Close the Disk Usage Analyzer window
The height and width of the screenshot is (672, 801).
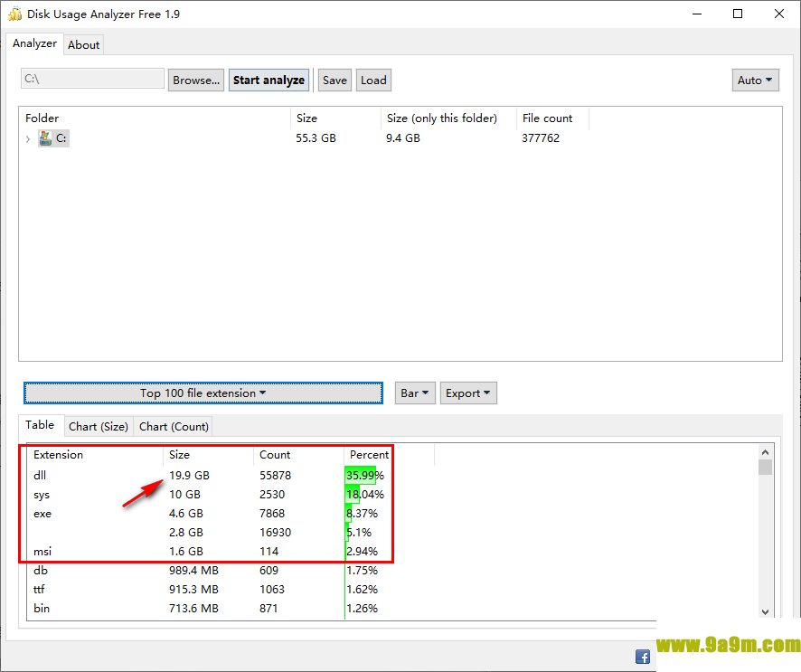pyautogui.click(x=779, y=14)
